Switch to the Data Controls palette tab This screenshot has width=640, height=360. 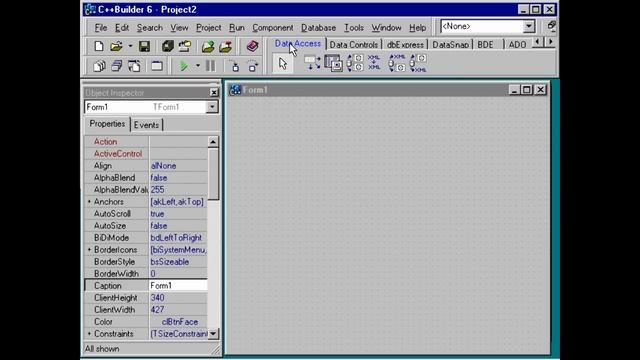pos(354,44)
